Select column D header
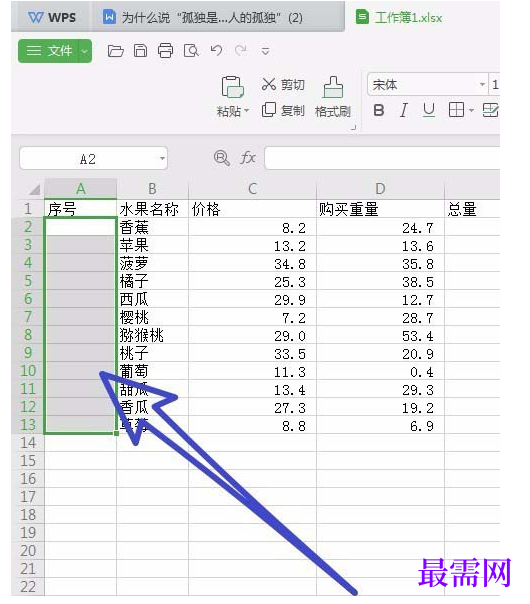This screenshot has height=604, width=530. click(x=380, y=189)
